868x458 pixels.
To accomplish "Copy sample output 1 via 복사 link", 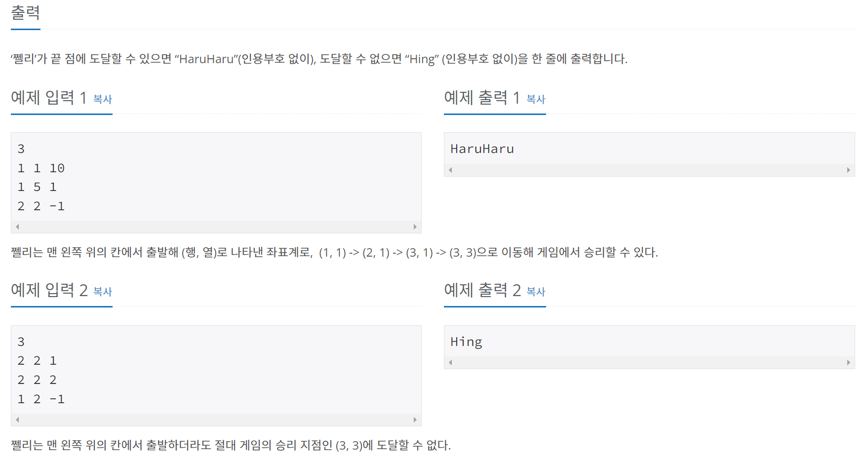I will tap(536, 99).
